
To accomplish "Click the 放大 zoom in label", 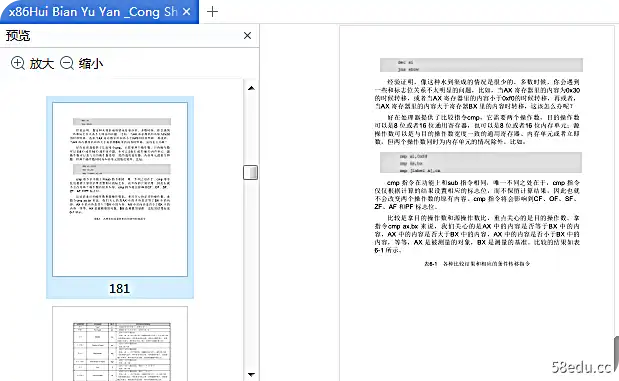I will (42, 63).
